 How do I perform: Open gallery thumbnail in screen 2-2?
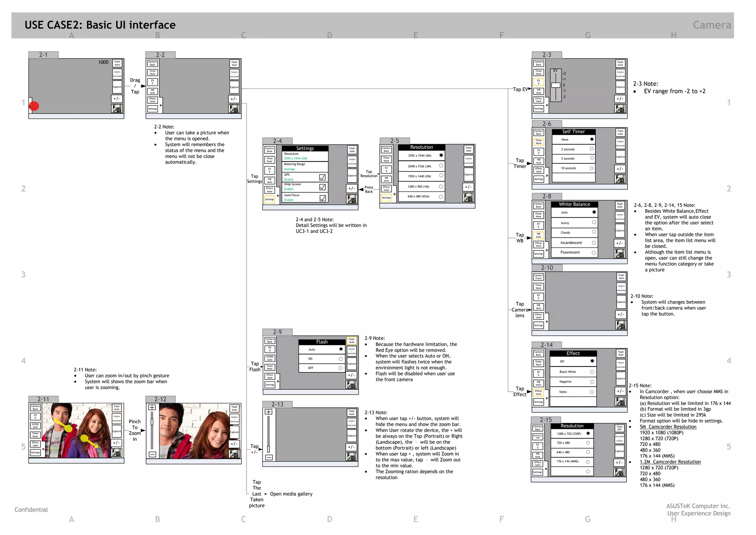[234, 109]
